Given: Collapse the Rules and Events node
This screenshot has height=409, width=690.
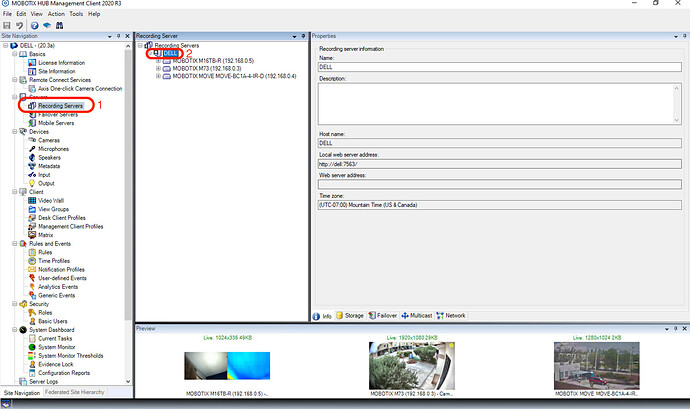Looking at the screenshot, I should (15, 243).
